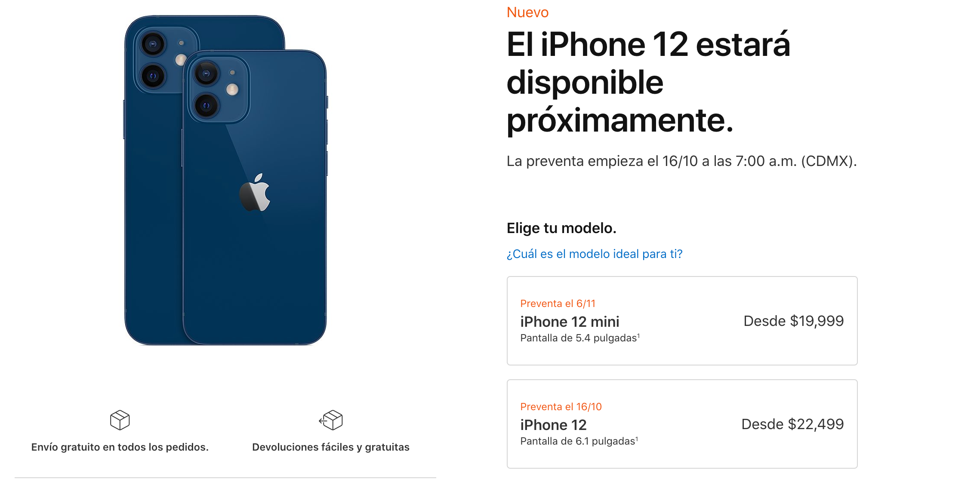Click the returns box with arrow icon
This screenshot has width=980, height=479.
click(x=331, y=420)
